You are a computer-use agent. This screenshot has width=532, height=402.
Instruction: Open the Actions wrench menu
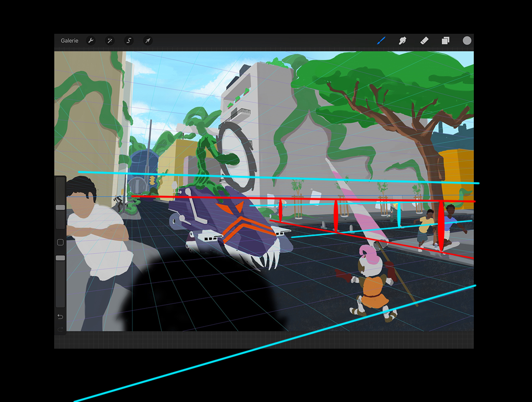tap(91, 41)
